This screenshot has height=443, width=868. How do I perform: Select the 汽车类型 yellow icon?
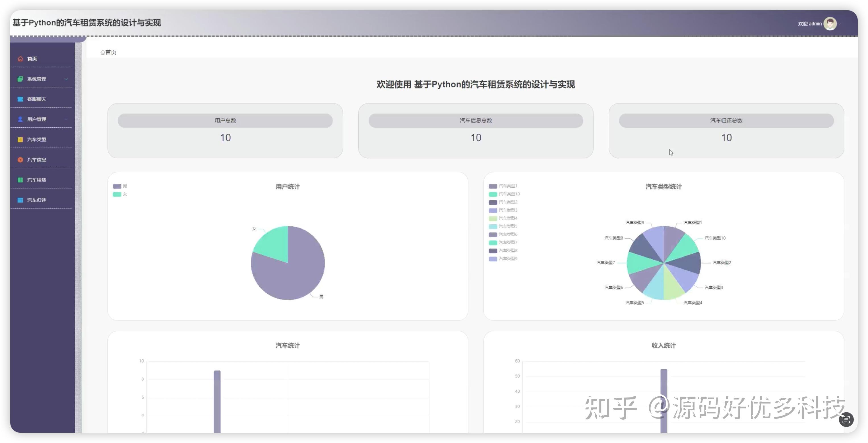click(20, 139)
